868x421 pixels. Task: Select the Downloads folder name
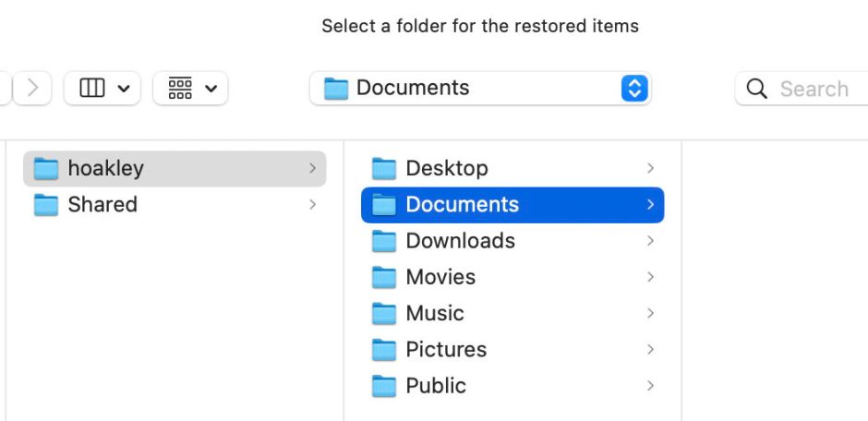460,241
